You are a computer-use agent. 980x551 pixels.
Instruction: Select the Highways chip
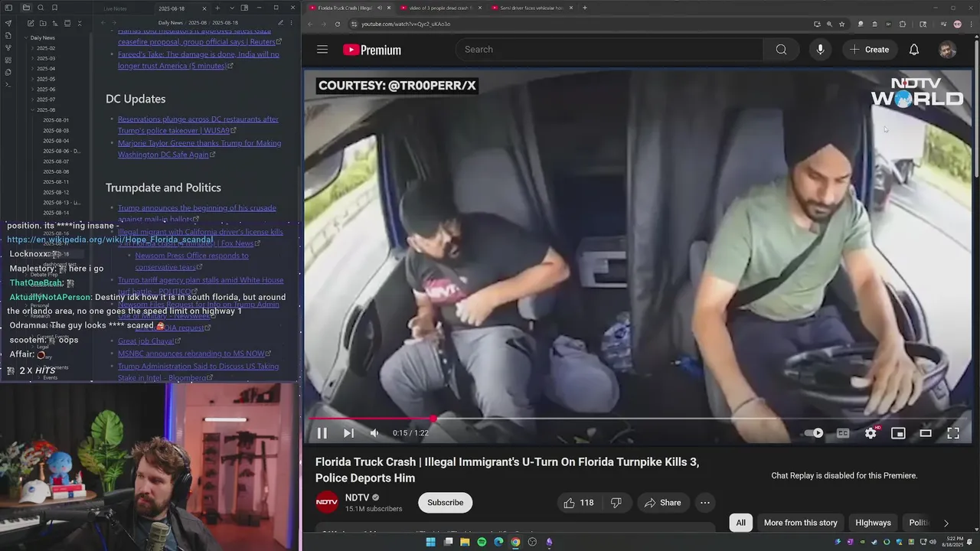(x=873, y=523)
